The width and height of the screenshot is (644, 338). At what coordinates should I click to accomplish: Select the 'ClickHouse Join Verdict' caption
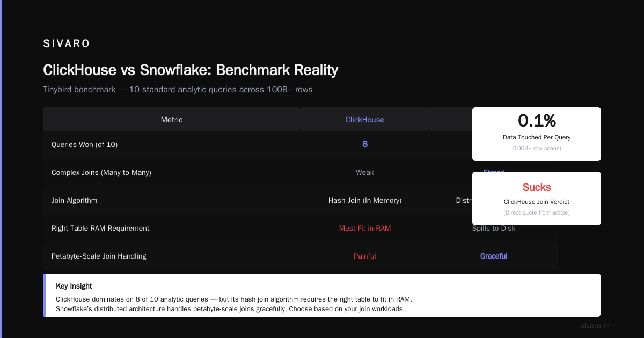(x=537, y=202)
